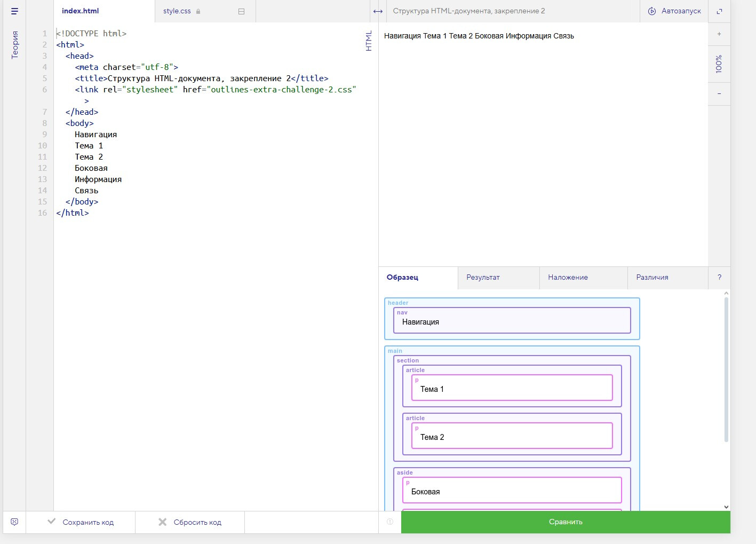Click the panel resize double-arrow icon
Viewport: 756px width, 544px height.
378,11
